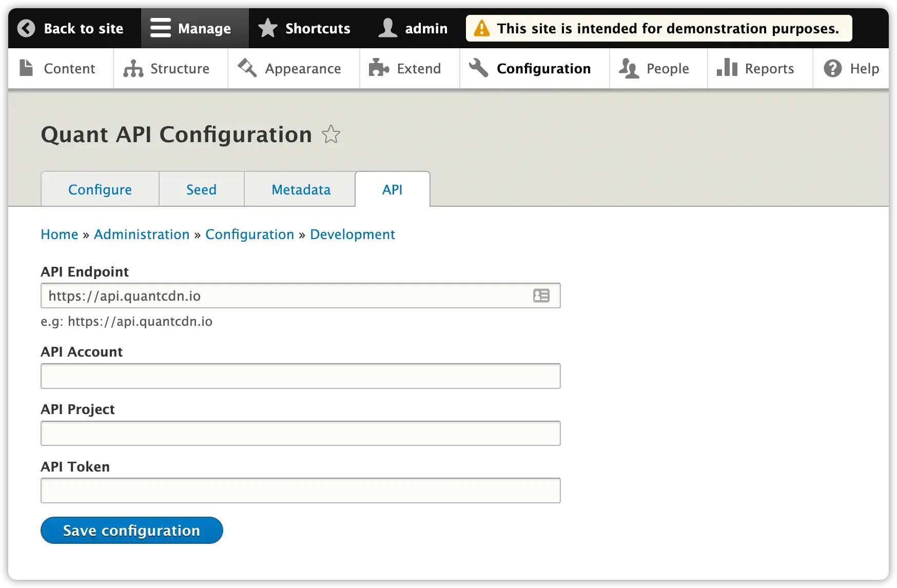Click the admin user silhouette icon

pos(387,28)
